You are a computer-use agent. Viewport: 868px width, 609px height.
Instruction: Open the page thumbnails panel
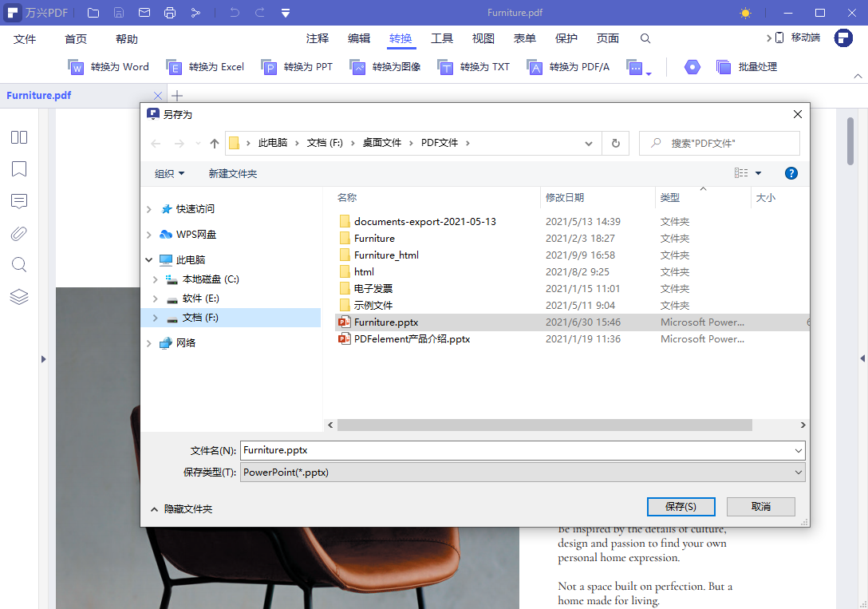pos(18,136)
